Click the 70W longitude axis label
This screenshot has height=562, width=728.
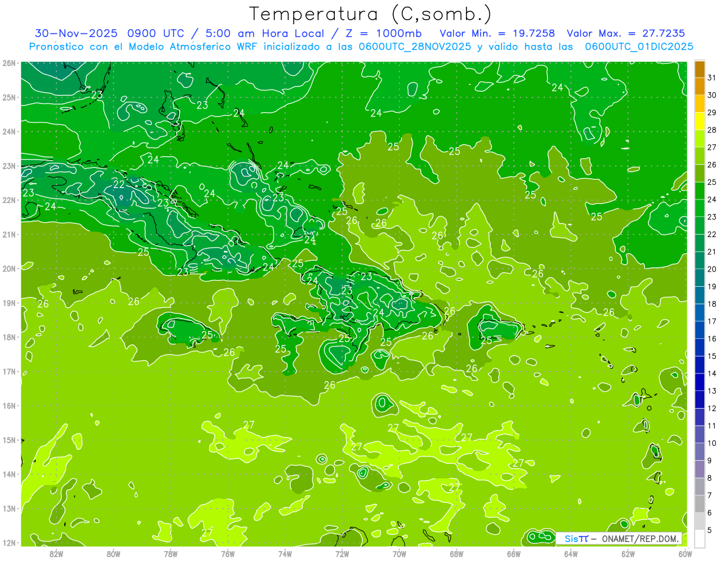pos(399,554)
